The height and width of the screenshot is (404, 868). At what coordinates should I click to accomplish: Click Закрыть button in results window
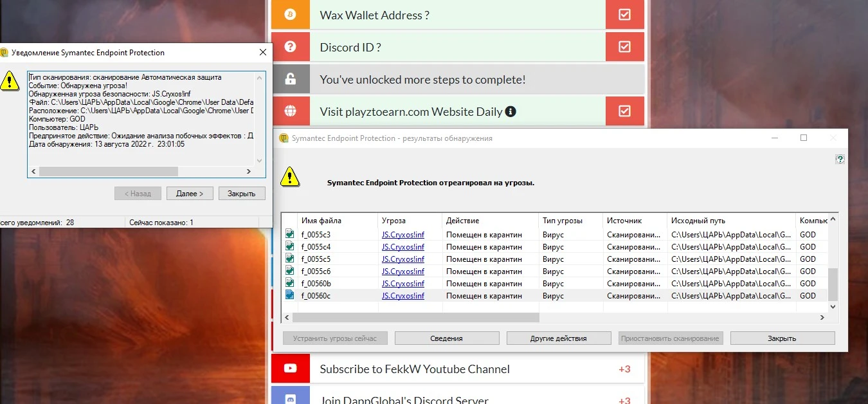point(782,338)
